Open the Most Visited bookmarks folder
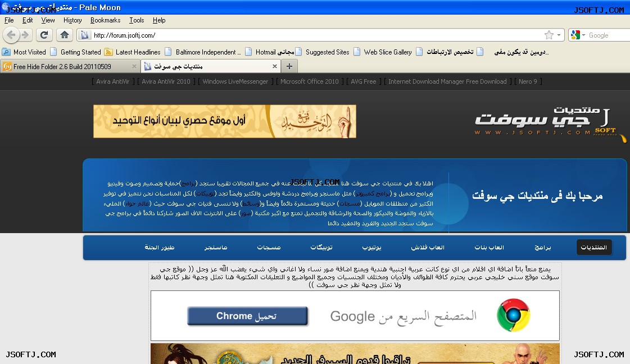630x364 pixels. point(24,52)
